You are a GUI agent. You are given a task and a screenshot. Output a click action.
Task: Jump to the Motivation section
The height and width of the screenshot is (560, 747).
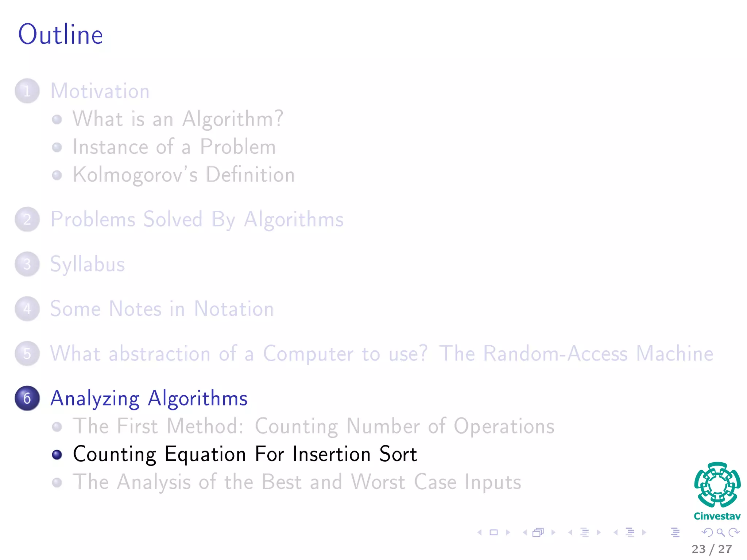click(100, 91)
